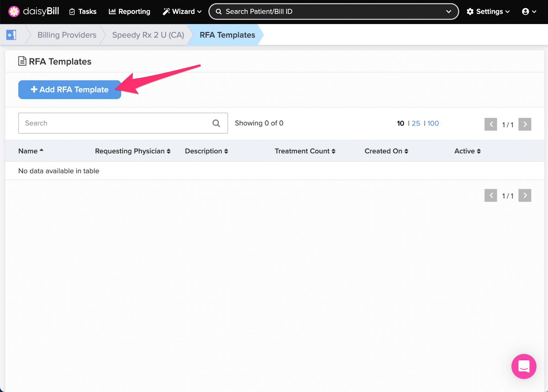Show 100 entries per page
The width and height of the screenshot is (548, 392).
tap(433, 123)
